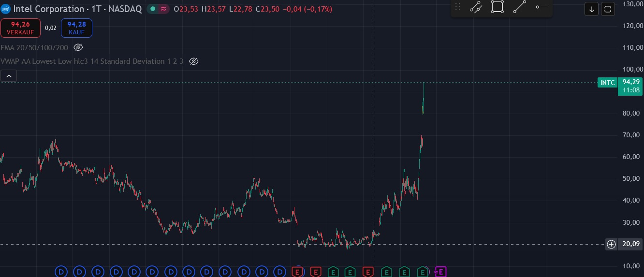Click the 130,00 price scale label
Screen dimensions: 644x277
point(633,4)
